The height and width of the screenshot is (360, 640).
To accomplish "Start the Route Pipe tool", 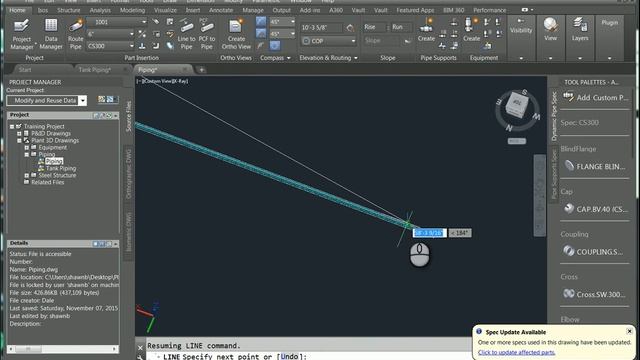I will click(x=76, y=34).
